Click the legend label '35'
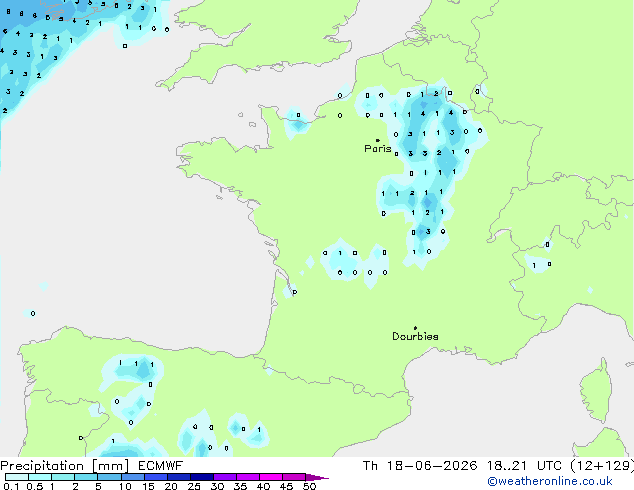 [x=240, y=486]
